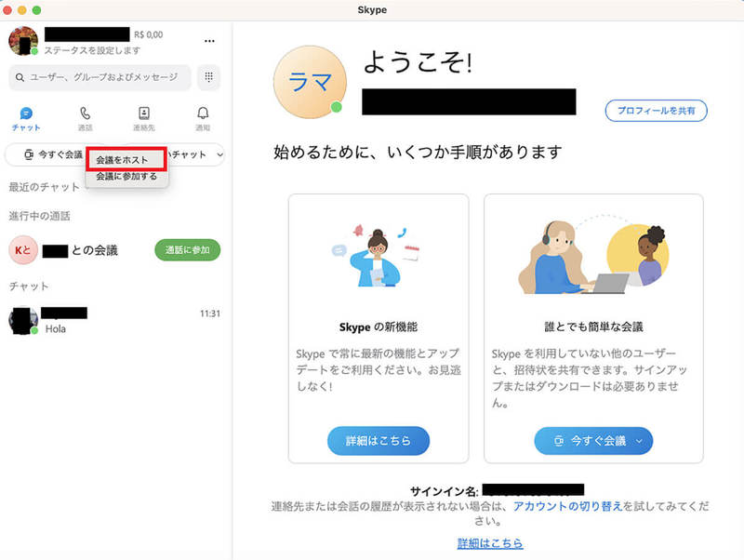744x560 pixels.
Task: Click 今すぐ会議 blue button on meeting card
Action: click(x=593, y=440)
